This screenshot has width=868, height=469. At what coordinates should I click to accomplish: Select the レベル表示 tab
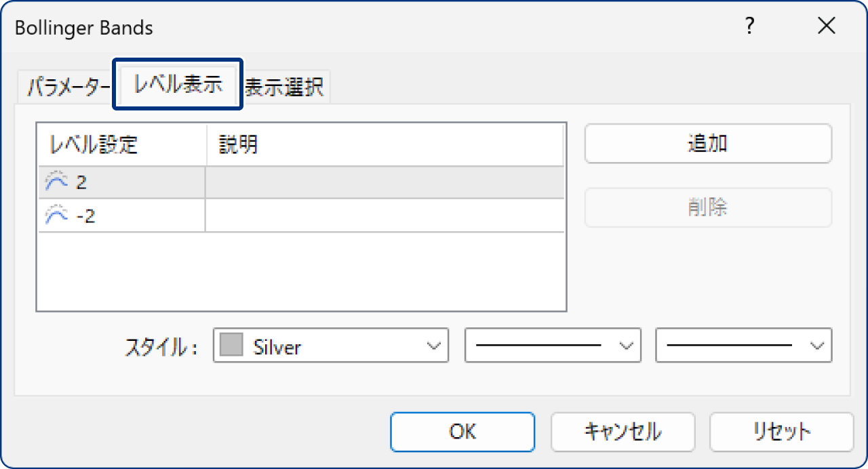[177, 86]
